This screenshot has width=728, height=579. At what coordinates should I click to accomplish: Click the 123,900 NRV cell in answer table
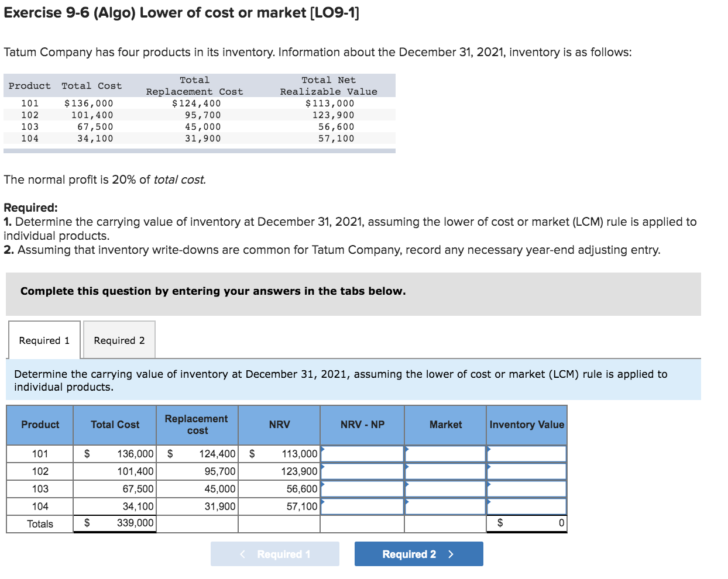pos(279,471)
